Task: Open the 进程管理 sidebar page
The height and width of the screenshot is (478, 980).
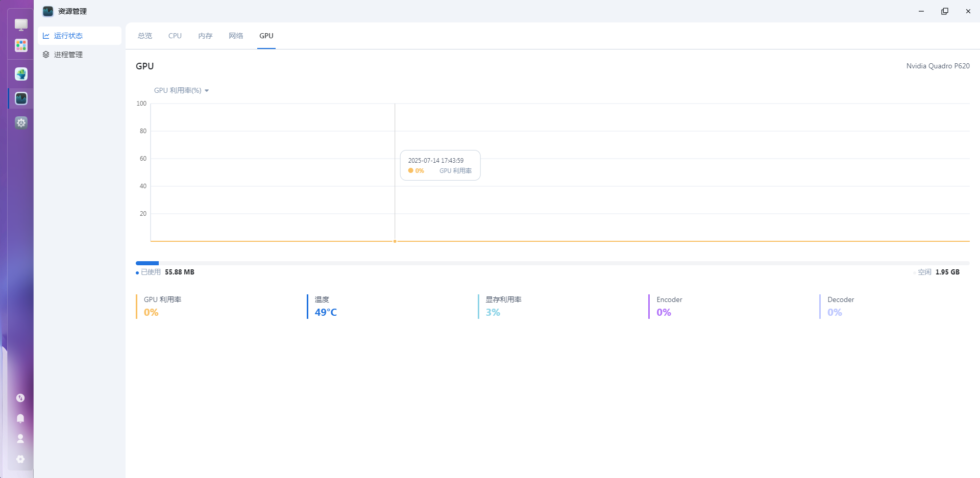Action: (x=80, y=55)
